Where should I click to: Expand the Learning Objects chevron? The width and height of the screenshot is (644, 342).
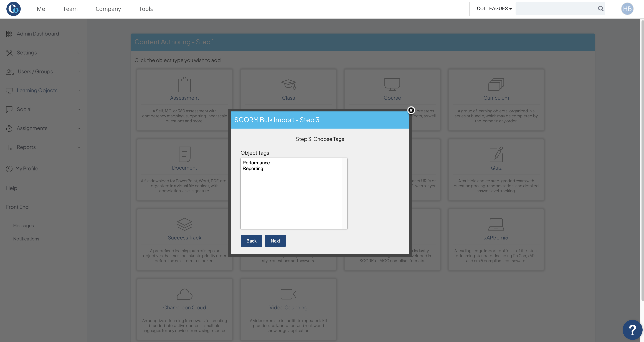click(x=79, y=91)
